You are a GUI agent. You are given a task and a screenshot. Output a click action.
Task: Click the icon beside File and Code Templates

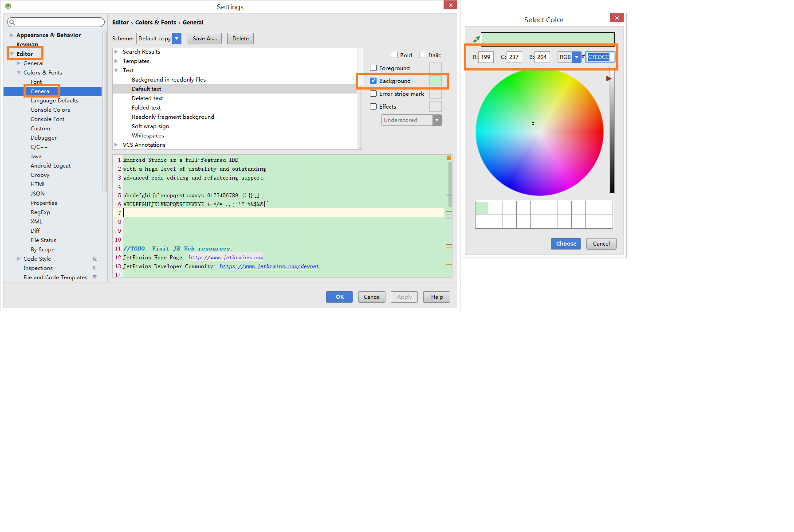tap(95, 278)
